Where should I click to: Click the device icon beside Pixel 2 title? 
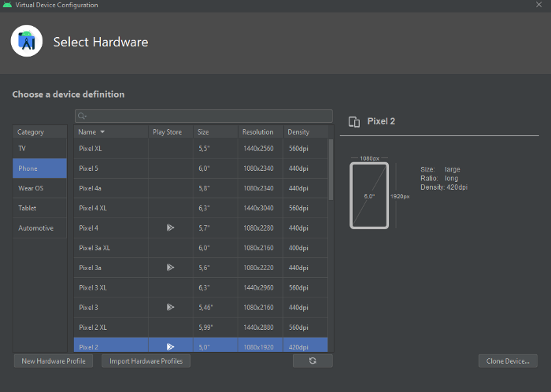(x=354, y=122)
